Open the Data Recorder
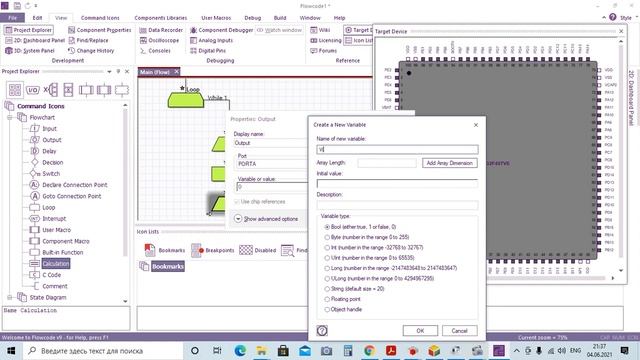 pyautogui.click(x=161, y=30)
